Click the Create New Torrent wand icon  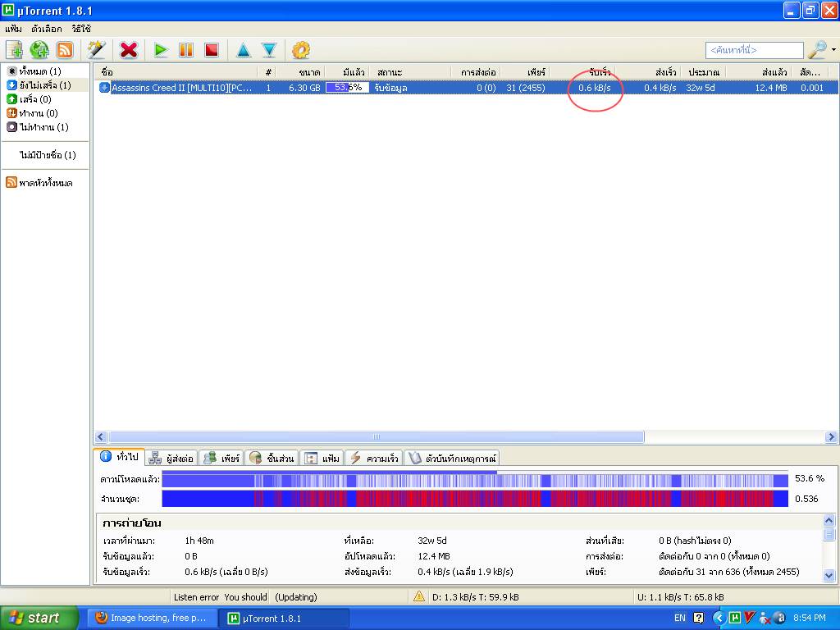coord(96,50)
